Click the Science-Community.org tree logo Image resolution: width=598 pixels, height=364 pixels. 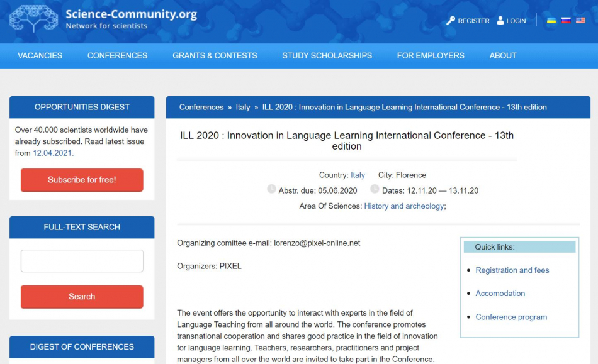click(x=33, y=19)
